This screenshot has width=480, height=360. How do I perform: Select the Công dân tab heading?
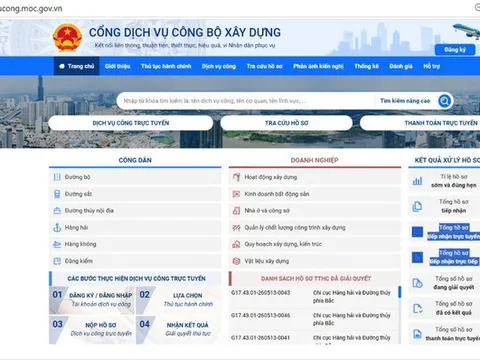point(135,160)
